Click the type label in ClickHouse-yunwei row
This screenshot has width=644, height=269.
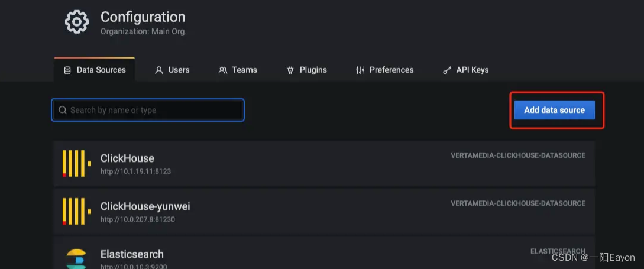(518, 203)
